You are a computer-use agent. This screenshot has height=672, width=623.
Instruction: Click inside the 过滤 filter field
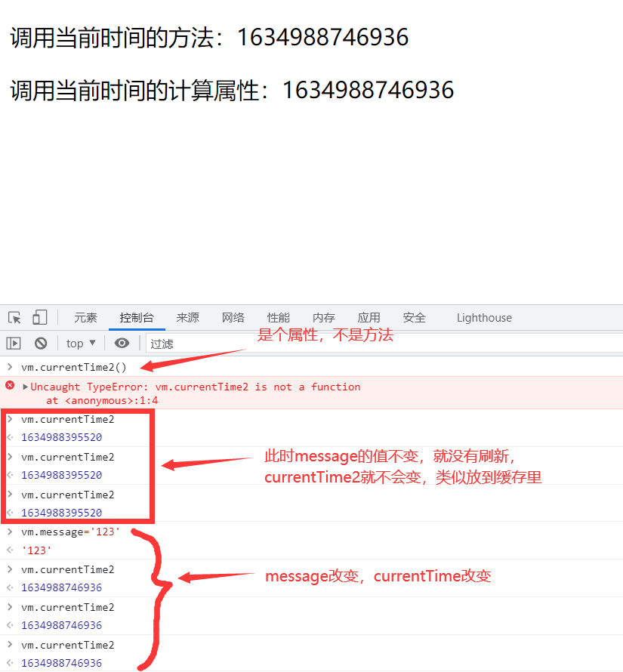click(x=162, y=343)
